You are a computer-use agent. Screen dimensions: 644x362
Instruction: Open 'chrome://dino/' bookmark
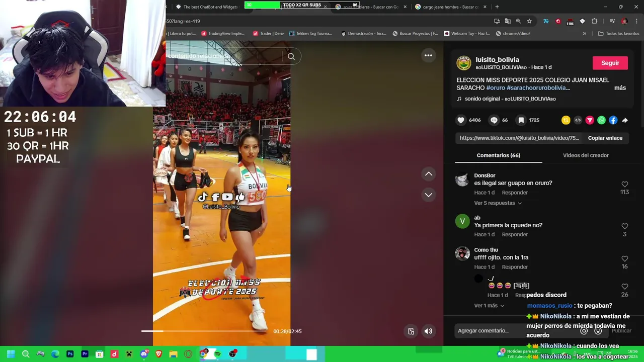tap(513, 34)
